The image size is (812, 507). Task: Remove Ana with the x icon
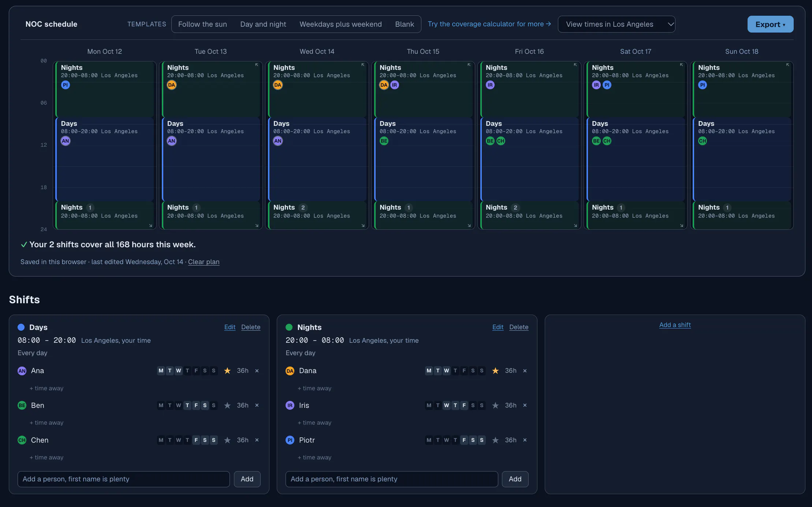(257, 371)
